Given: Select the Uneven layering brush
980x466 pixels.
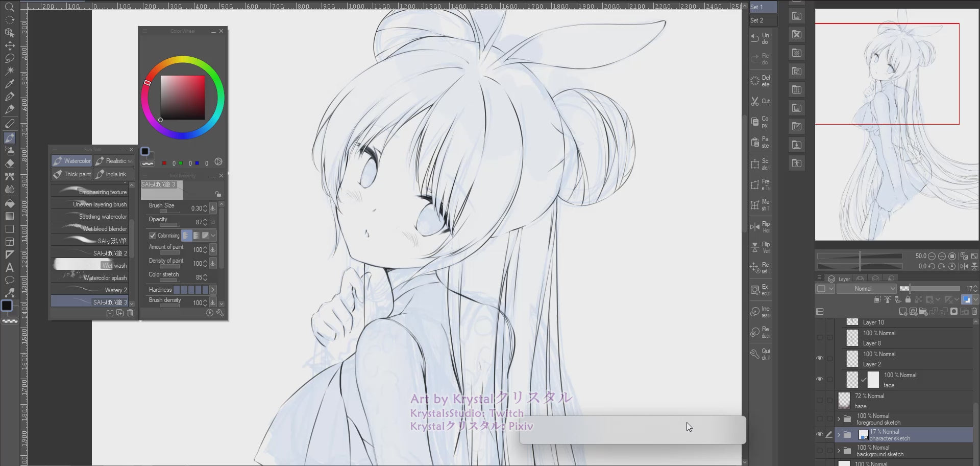Looking at the screenshot, I should (89, 204).
